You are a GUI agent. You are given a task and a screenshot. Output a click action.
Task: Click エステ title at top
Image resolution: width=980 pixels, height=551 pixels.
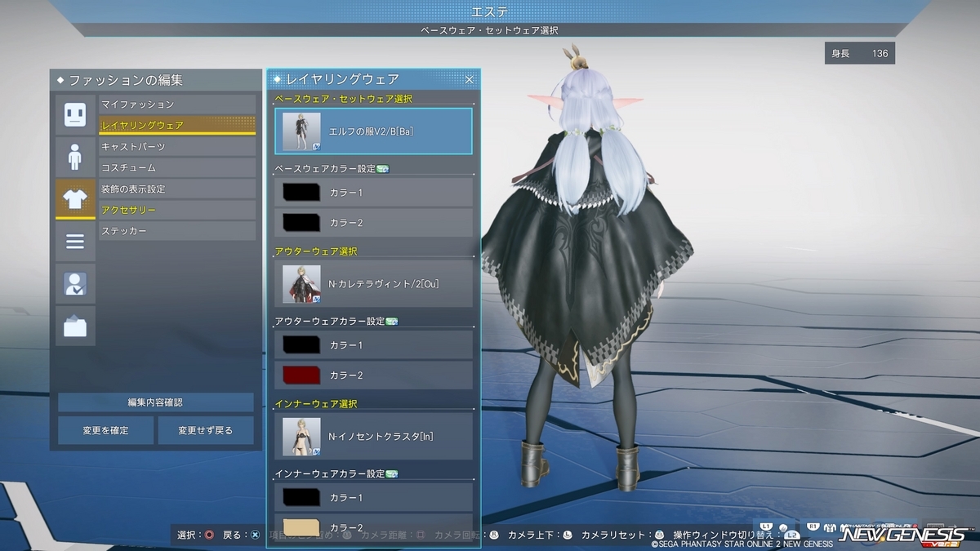[490, 11]
